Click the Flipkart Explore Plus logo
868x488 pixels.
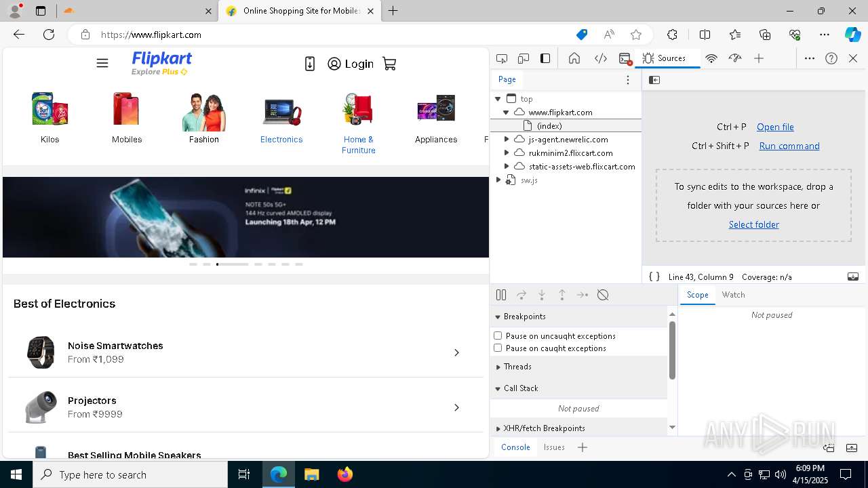click(x=161, y=63)
